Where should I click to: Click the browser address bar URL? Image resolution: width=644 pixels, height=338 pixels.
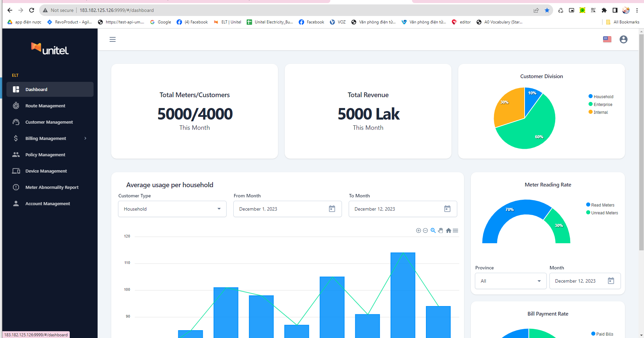click(117, 10)
